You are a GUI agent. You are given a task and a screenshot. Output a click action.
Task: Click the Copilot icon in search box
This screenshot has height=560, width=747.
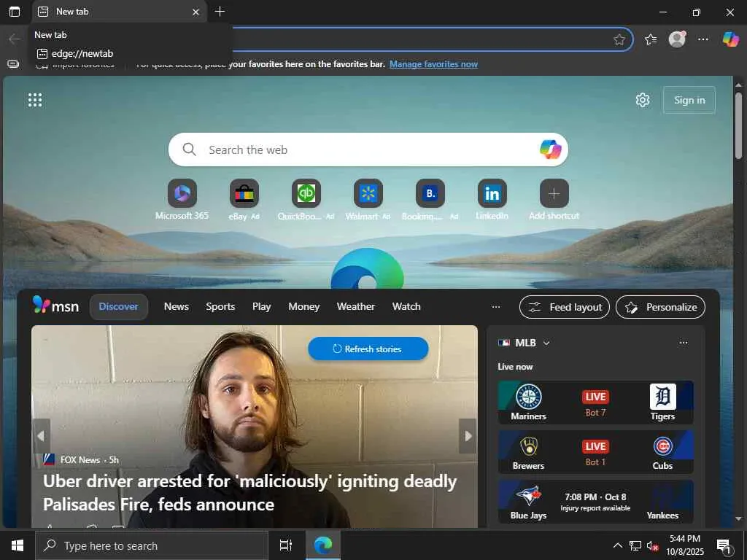[x=550, y=149]
